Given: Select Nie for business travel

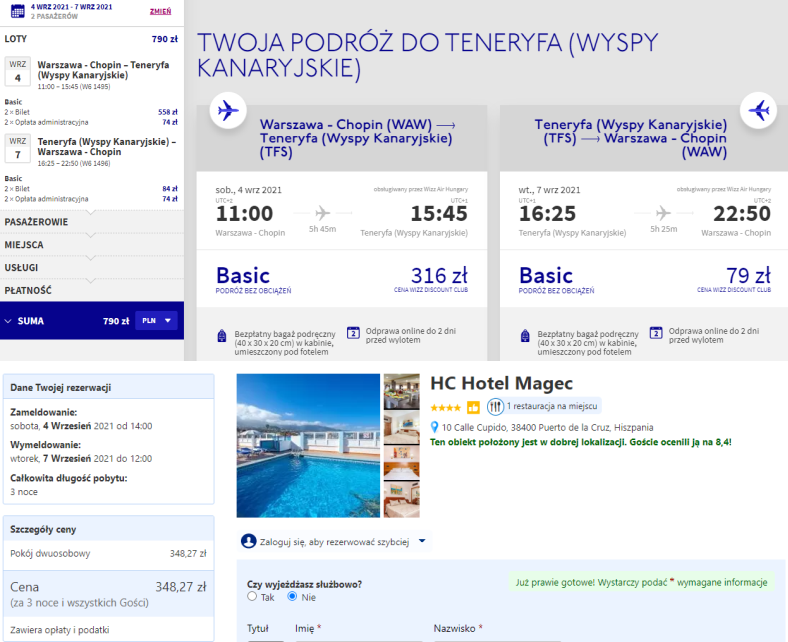Looking at the screenshot, I should click(292, 596).
